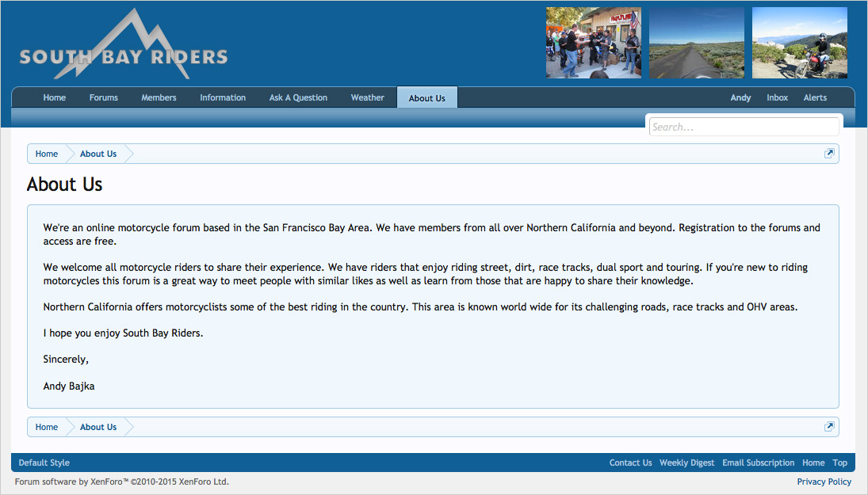
Task: Open the Privacy Policy link
Action: coord(824,482)
